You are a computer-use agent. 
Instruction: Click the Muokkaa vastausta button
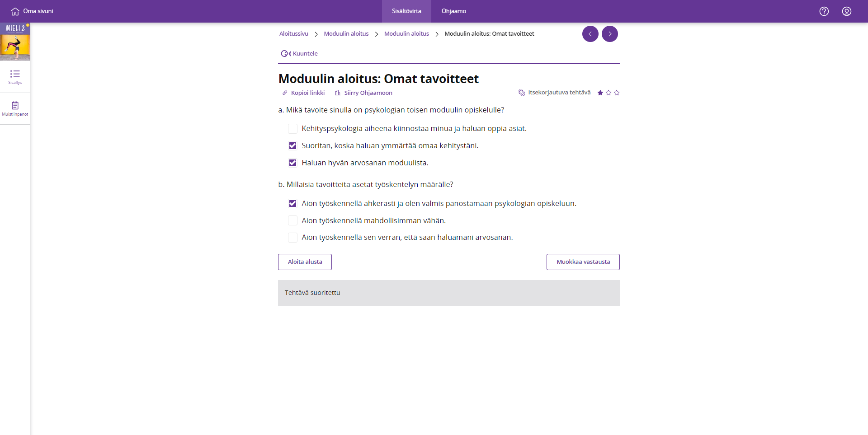(583, 262)
